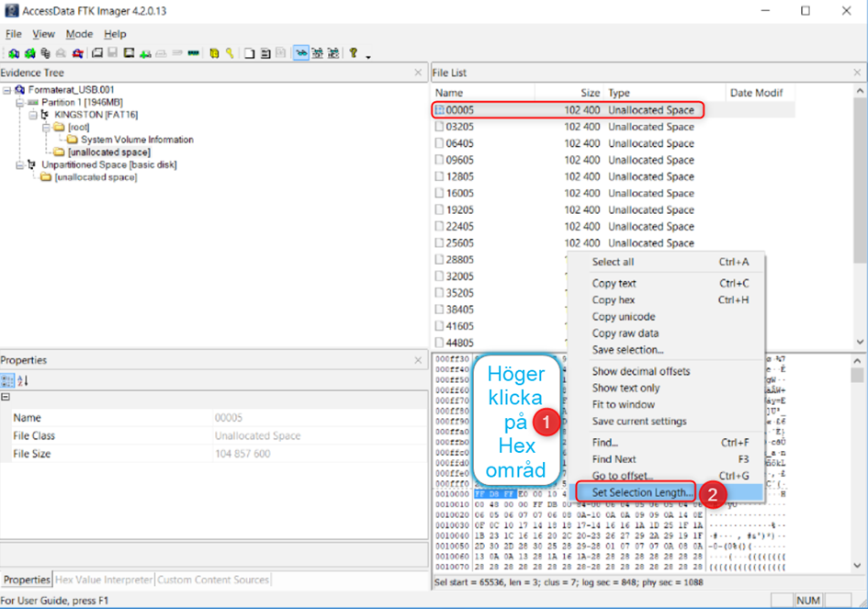Collapse the KINGSTON [FAT16] tree node
The height and width of the screenshot is (609, 868).
point(32,115)
